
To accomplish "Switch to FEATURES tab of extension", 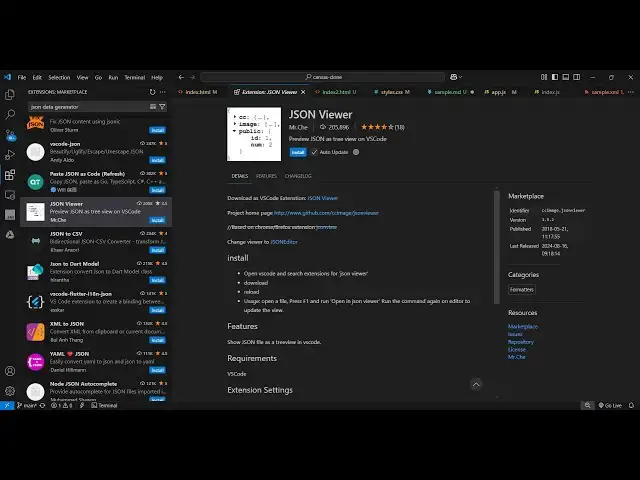I will tap(266, 176).
